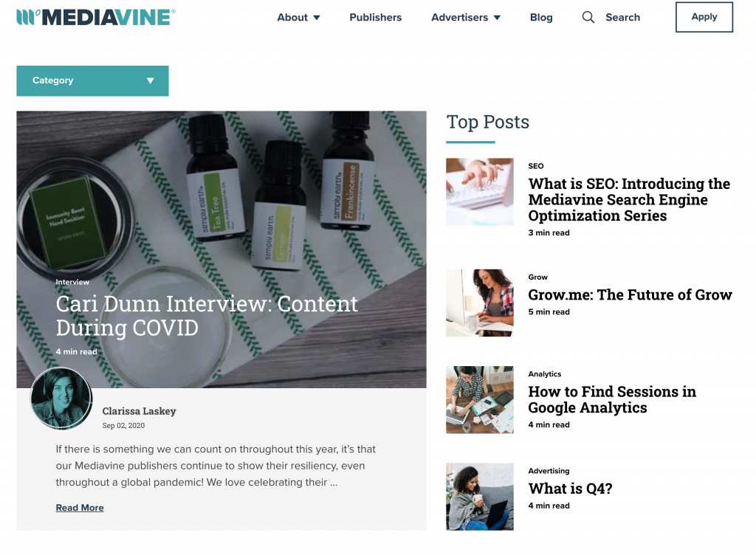This screenshot has height=555, width=756.
Task: Click the What is Q4 thumbnail
Action: click(479, 497)
